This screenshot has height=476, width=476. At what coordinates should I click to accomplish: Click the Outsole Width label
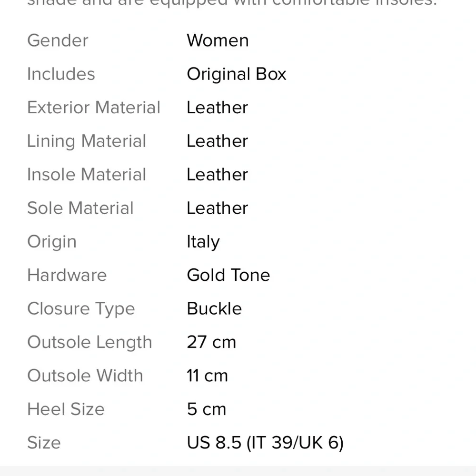[85, 376]
